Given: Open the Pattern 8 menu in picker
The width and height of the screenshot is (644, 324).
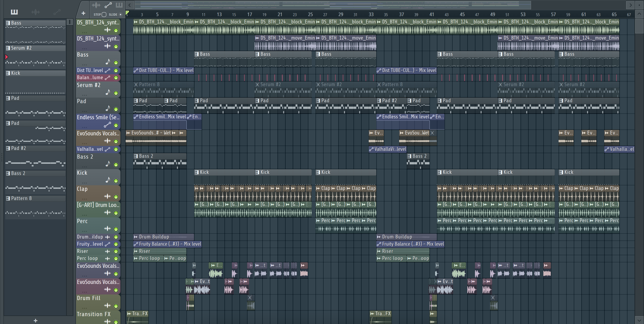Looking at the screenshot, I should click(8, 198).
